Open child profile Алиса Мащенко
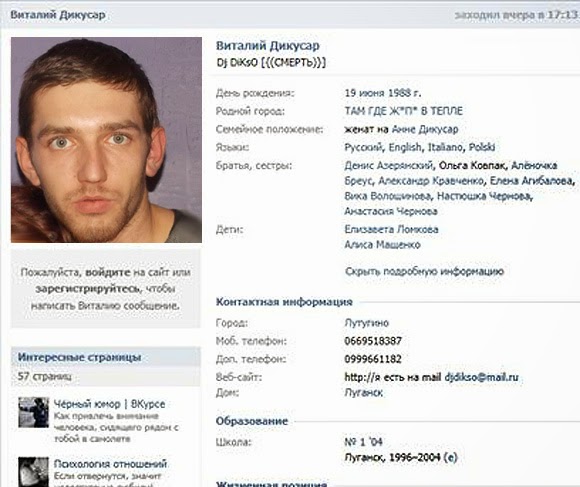Screen dimensions: 580x487 (382, 244)
